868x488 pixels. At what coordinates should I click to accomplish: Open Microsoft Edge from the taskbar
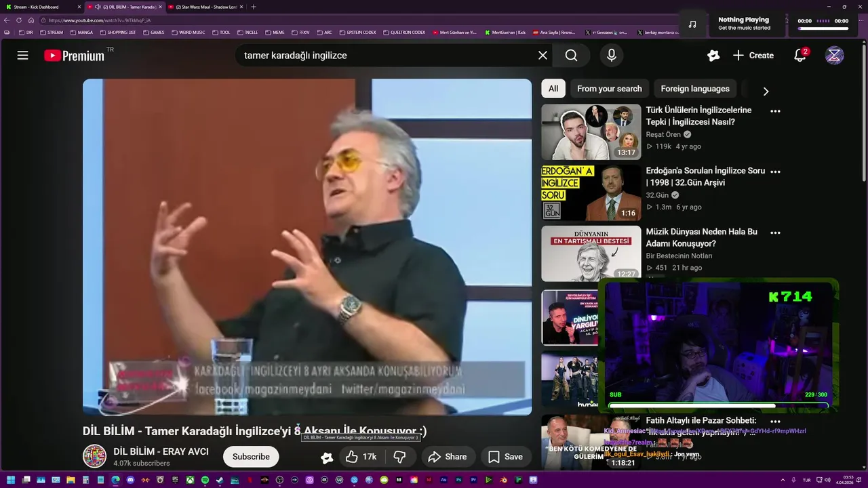pos(115,481)
